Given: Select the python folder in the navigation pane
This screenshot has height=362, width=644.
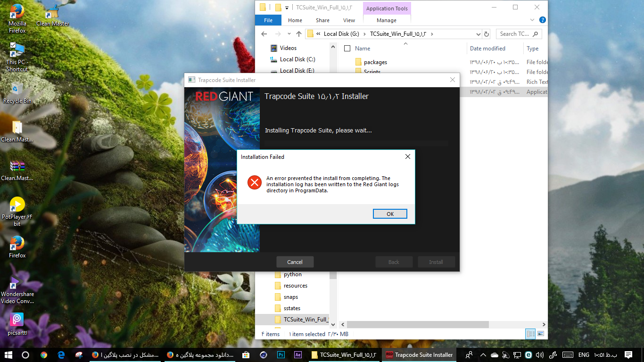Looking at the screenshot, I should point(292,274).
